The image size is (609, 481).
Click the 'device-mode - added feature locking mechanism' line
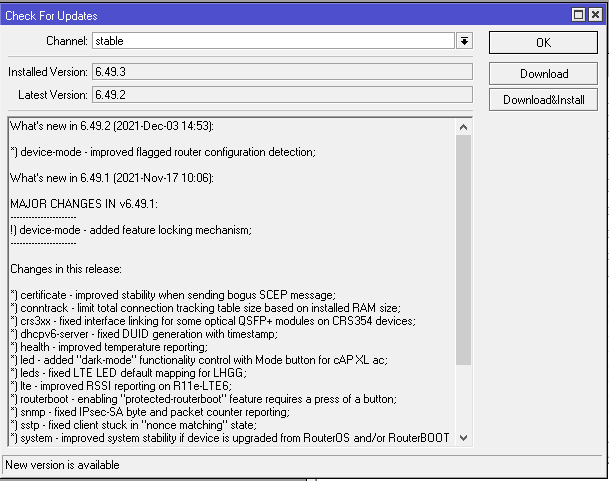coord(131,230)
